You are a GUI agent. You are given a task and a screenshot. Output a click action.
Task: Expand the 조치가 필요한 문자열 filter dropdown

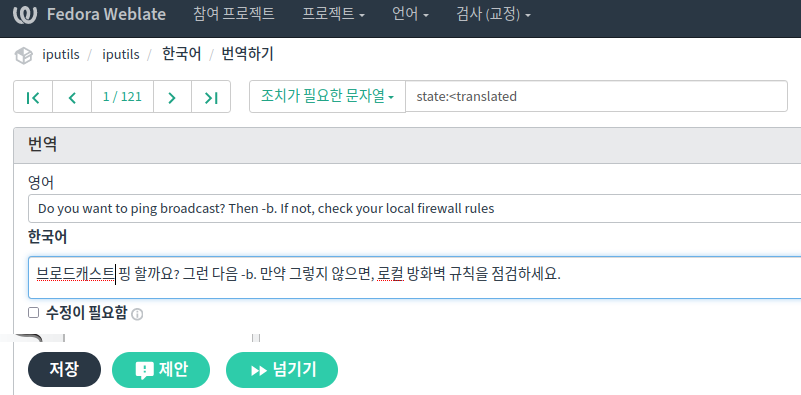tap(327, 96)
